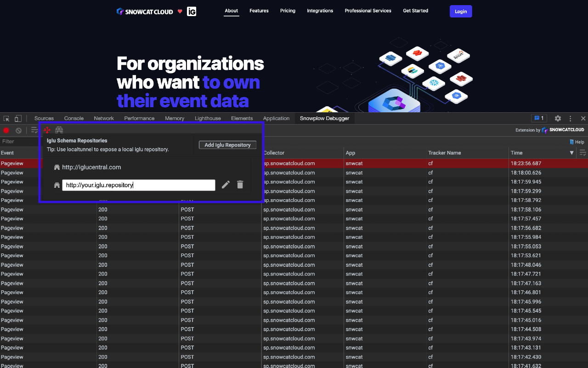Open the DevTools settings gear
This screenshot has height=368, width=588.
click(558, 118)
